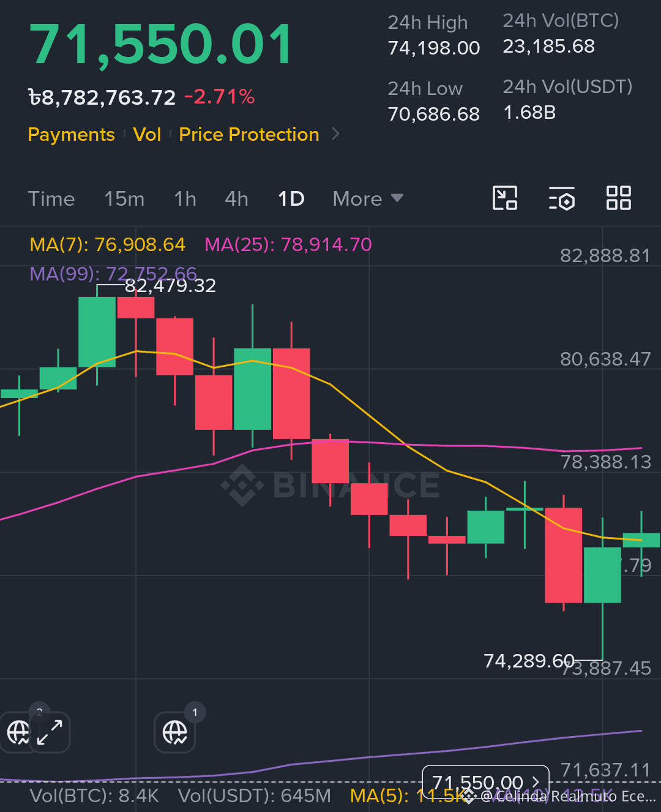Select the 15m timeframe

click(124, 198)
